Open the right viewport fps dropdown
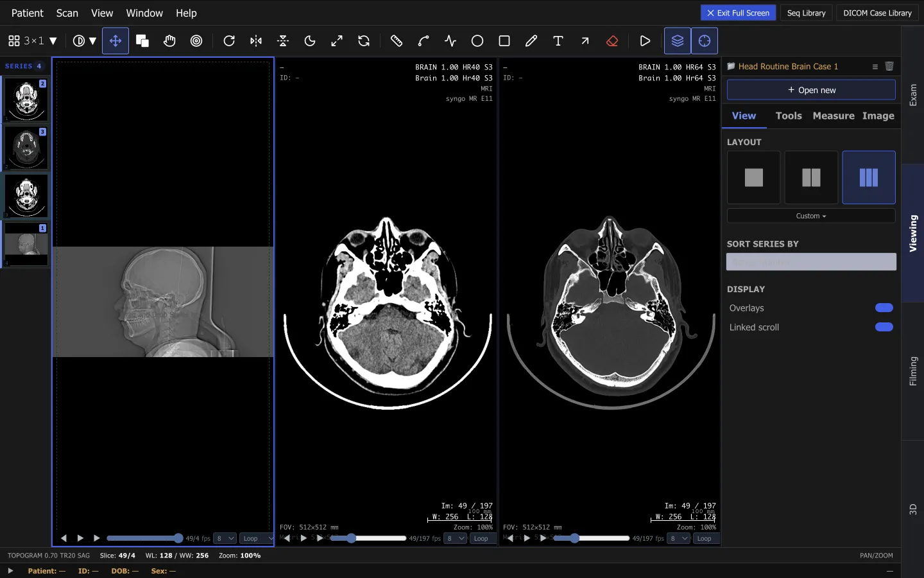 [679, 538]
